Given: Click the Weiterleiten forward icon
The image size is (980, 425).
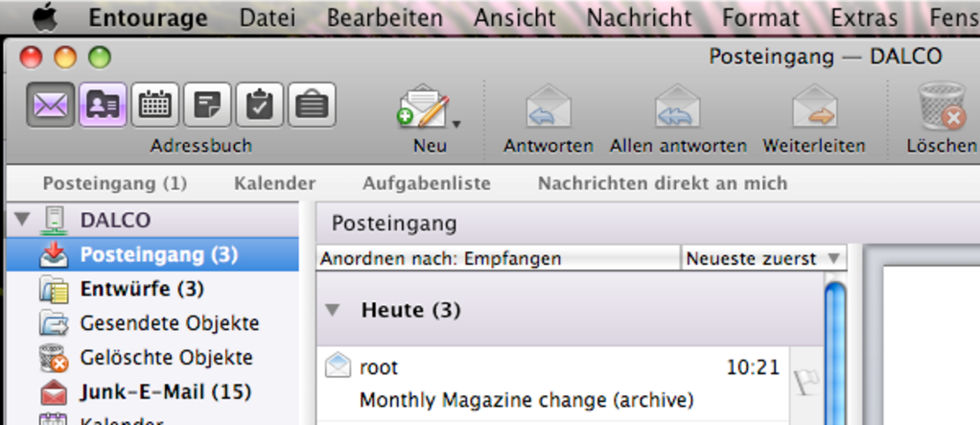Looking at the screenshot, I should (814, 106).
